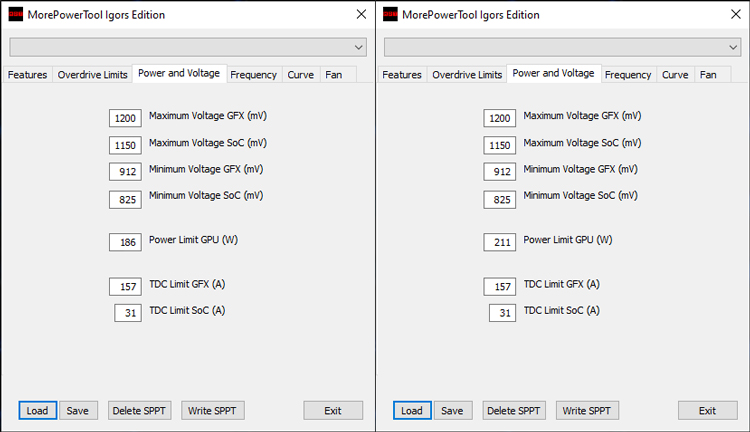
Task: Click Load button in left window
Action: (38, 410)
